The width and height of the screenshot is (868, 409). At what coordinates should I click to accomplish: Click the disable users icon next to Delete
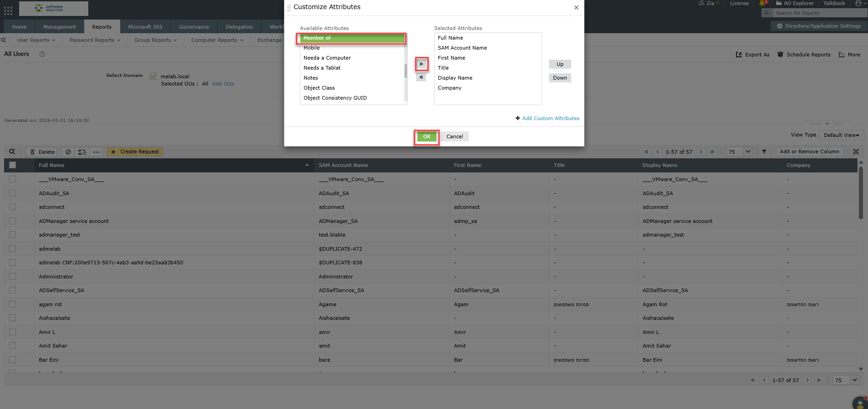point(68,152)
